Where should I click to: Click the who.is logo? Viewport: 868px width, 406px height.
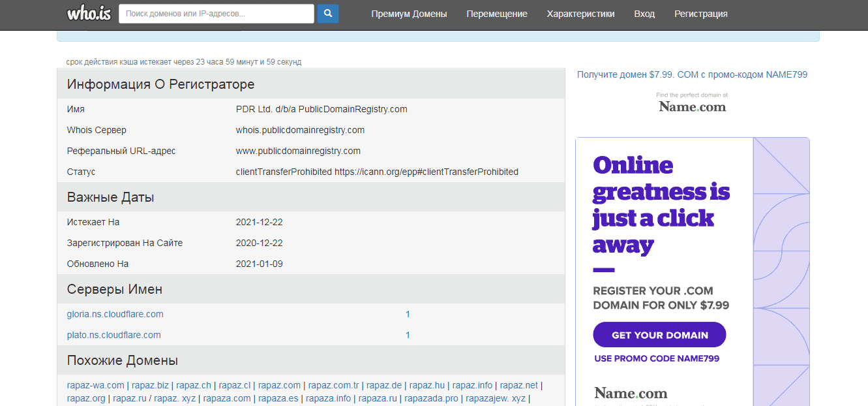89,13
